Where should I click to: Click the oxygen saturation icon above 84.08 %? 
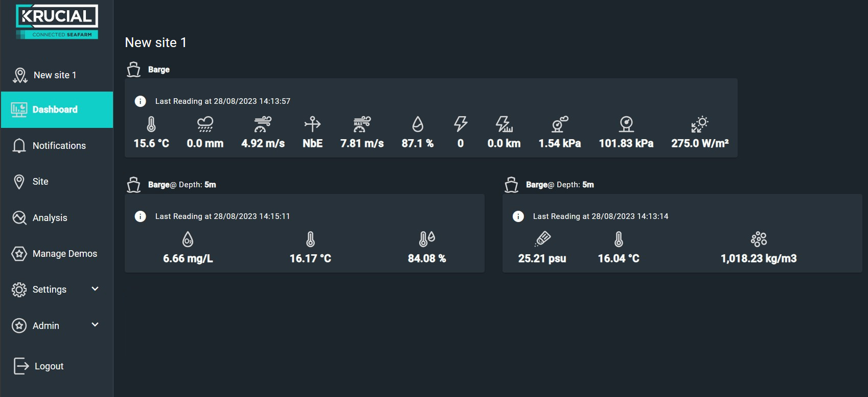[427, 239]
